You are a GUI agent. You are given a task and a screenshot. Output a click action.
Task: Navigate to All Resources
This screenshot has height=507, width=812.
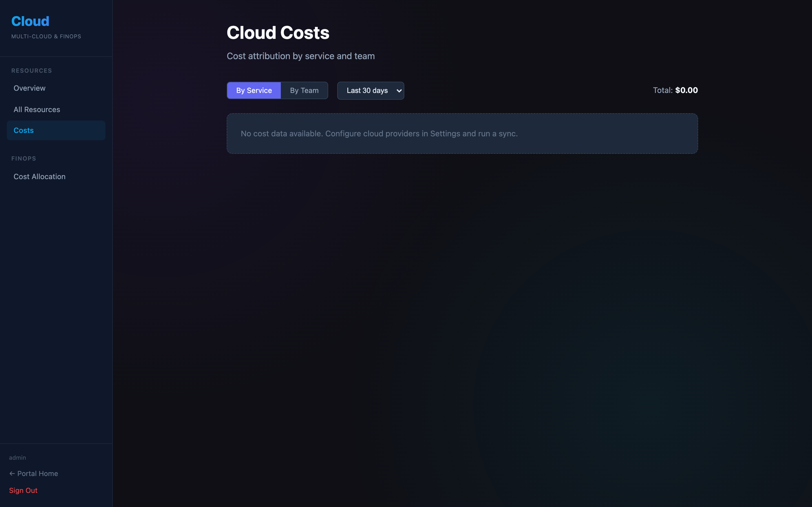pyautogui.click(x=37, y=109)
